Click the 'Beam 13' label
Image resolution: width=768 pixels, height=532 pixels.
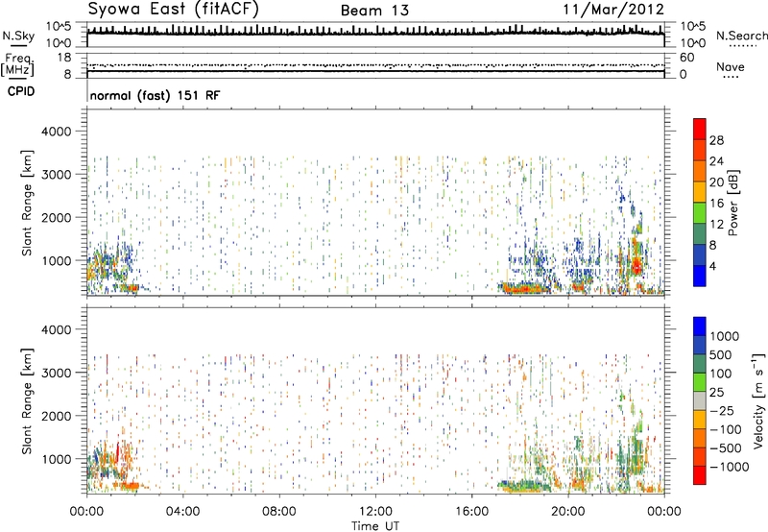click(374, 11)
